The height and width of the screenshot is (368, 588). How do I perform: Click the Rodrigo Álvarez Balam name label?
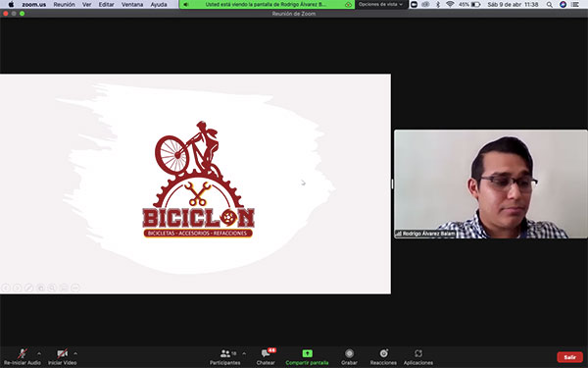pyautogui.click(x=425, y=234)
